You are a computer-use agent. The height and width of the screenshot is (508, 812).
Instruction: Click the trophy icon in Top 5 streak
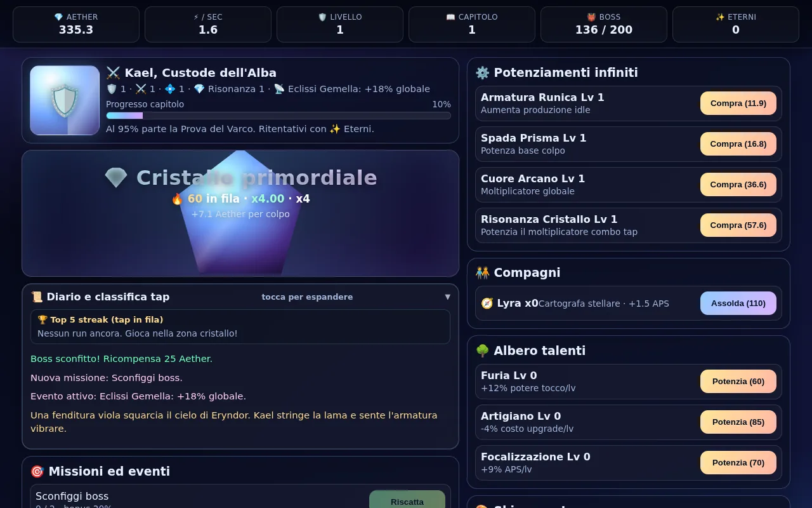point(43,320)
